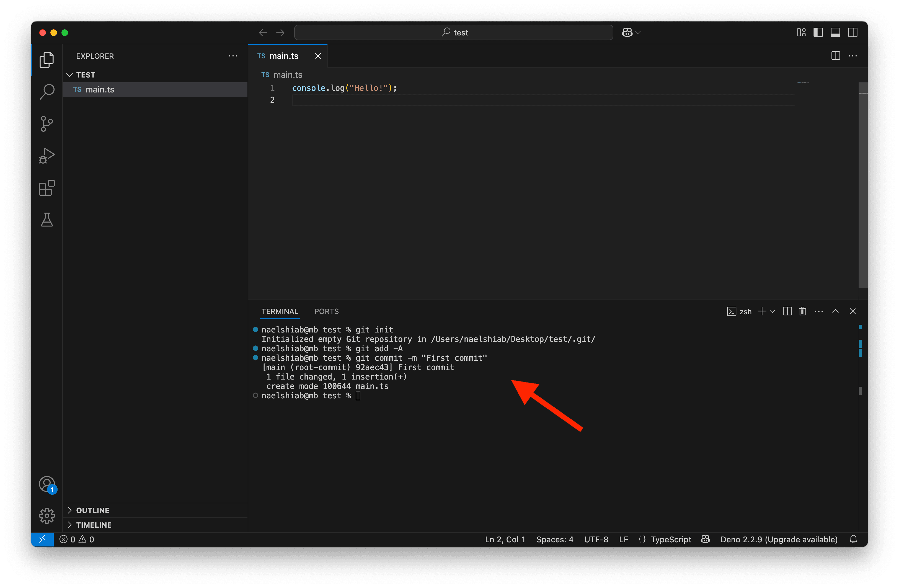899x588 pixels.
Task: Close the terminal panel
Action: (852, 311)
